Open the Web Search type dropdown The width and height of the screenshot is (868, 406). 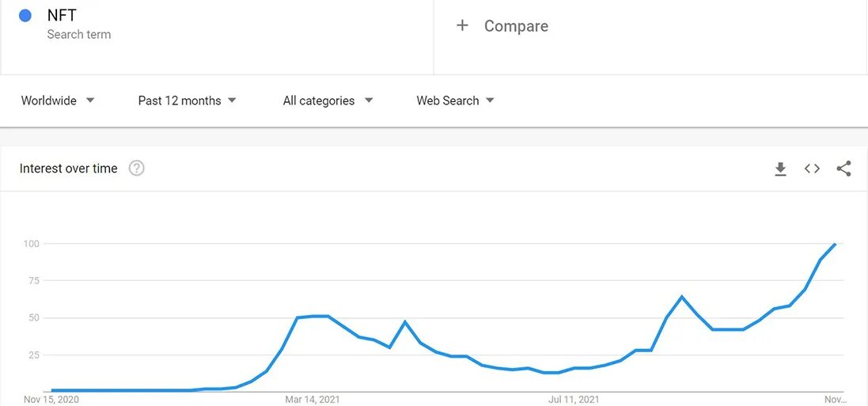(x=455, y=101)
